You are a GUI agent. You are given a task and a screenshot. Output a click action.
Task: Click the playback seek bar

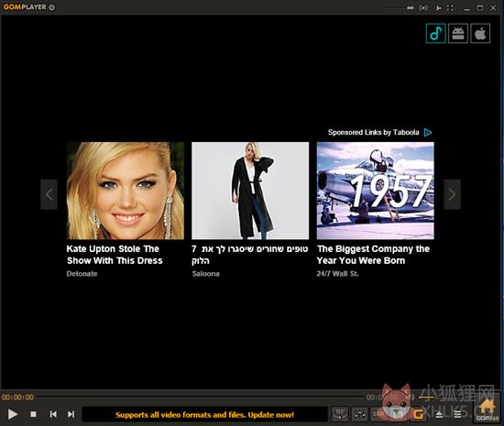(x=199, y=398)
